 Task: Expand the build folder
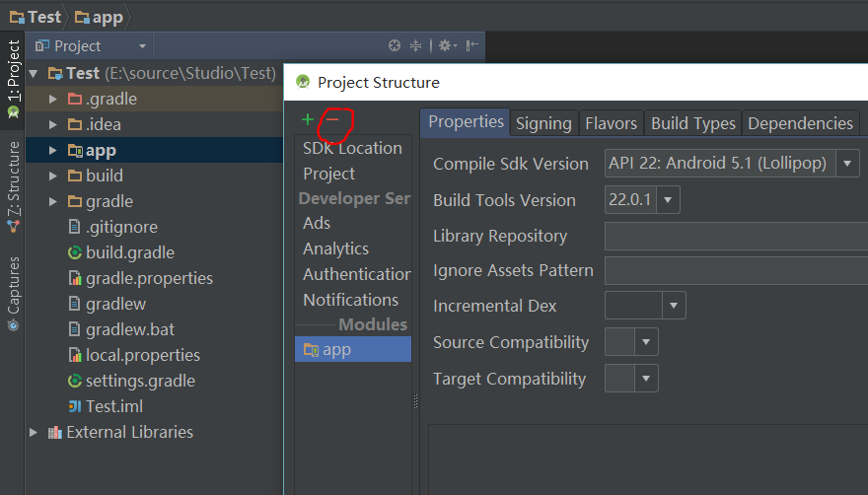coord(52,177)
